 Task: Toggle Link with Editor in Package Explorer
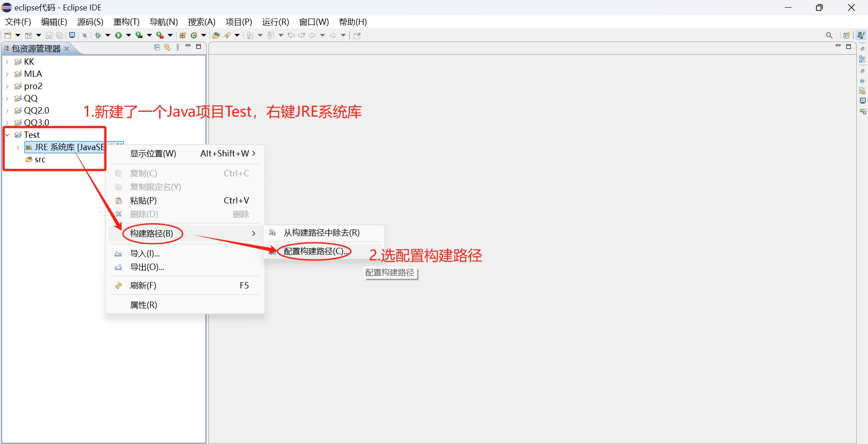click(x=167, y=47)
